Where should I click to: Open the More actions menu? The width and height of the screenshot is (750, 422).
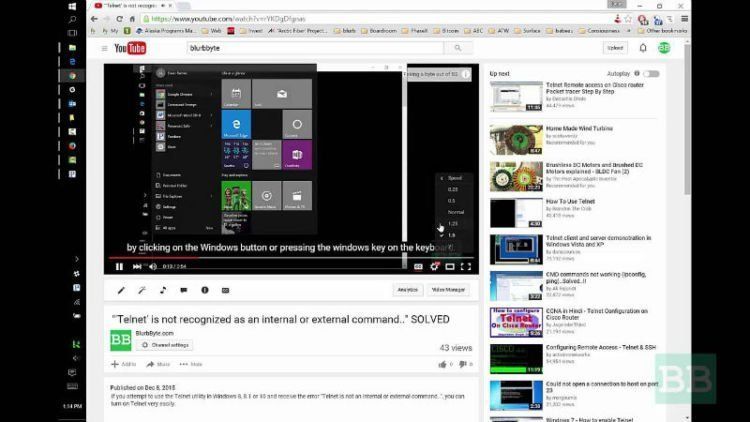pos(191,364)
